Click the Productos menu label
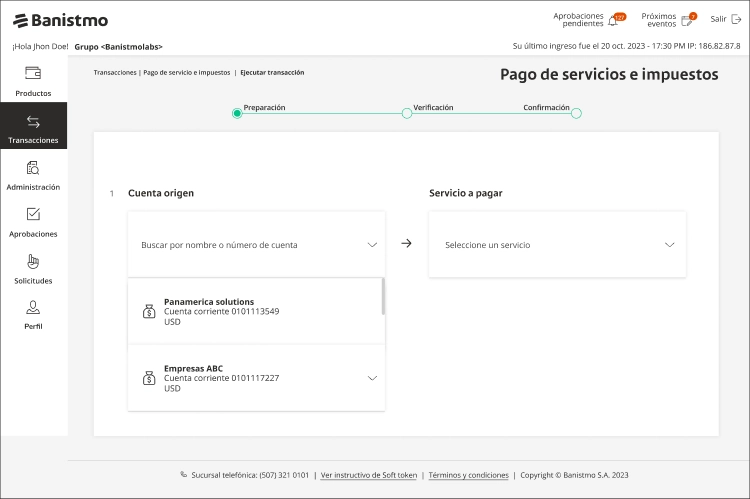This screenshot has height=499, width=750. pyautogui.click(x=33, y=93)
